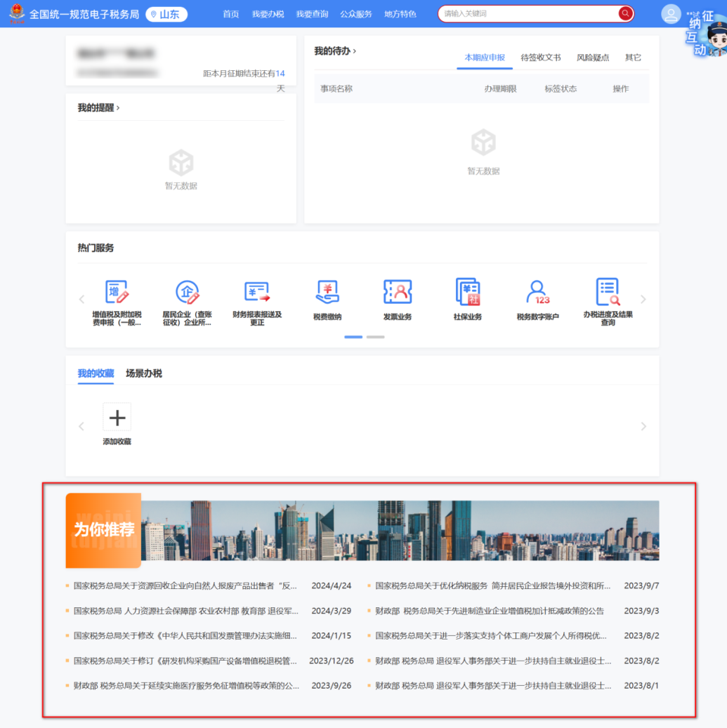727x728 pixels.
Task: Click the 添加收藏 plus button
Action: pos(117,416)
